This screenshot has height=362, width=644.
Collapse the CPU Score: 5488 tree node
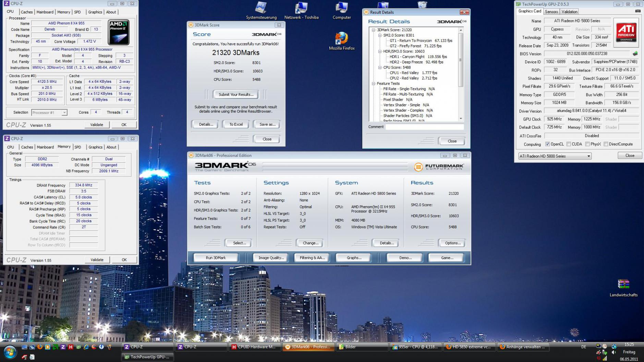tap(380, 67)
